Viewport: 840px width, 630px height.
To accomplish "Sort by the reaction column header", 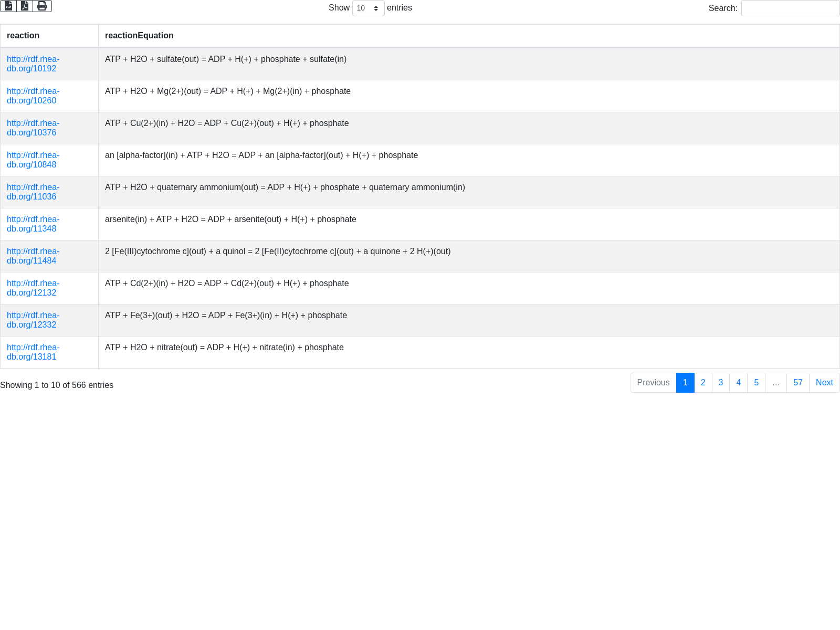I will [23, 36].
